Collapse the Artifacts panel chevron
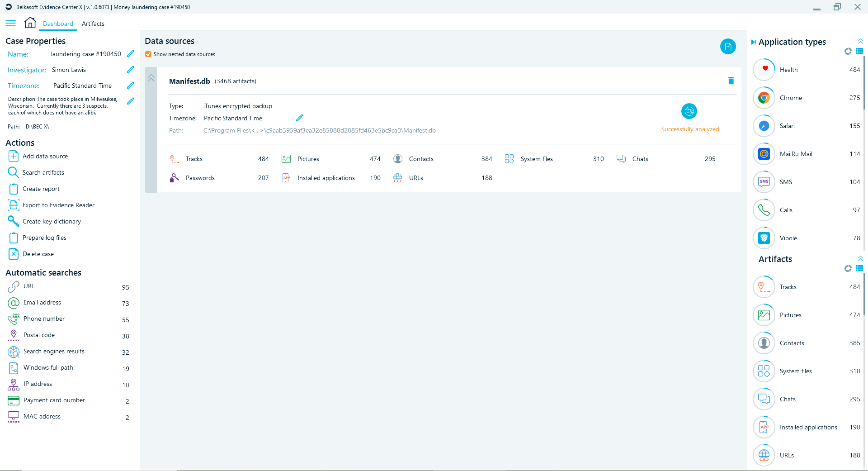 860,258
